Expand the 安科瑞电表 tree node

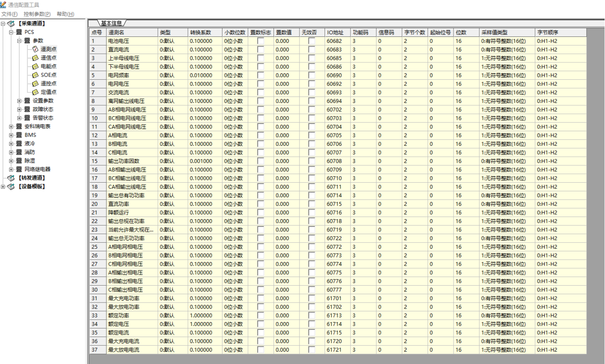tap(11, 127)
